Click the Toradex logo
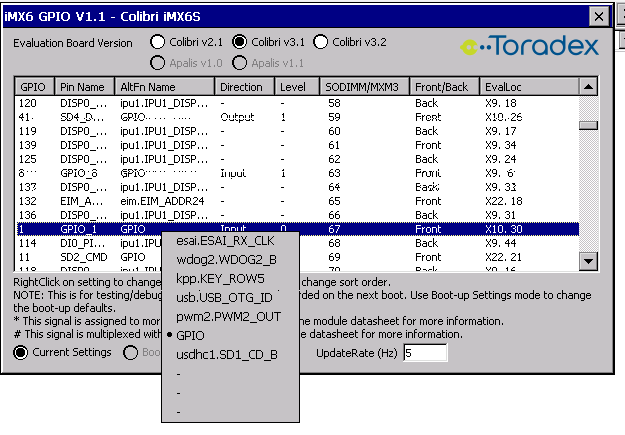This screenshot has width=625, height=435. (x=529, y=45)
